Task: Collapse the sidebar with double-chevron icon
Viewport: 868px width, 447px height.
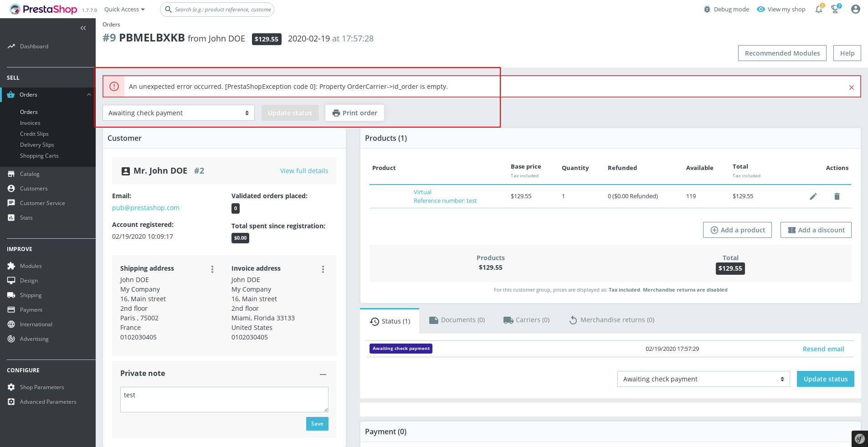Action: [x=83, y=28]
